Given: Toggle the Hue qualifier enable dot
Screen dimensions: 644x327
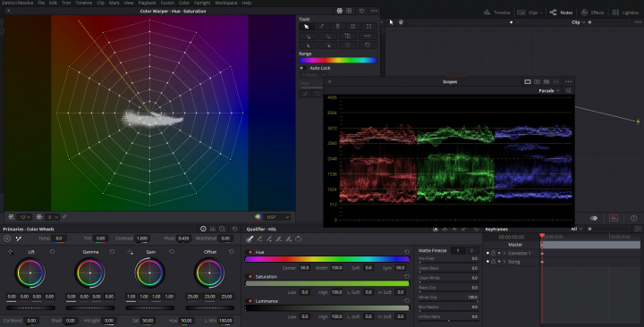Looking at the screenshot, I should click(x=250, y=252).
